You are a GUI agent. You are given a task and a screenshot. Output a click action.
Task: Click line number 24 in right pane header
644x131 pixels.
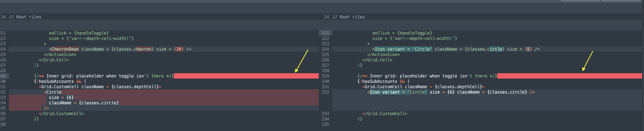pyautogui.click(x=326, y=17)
